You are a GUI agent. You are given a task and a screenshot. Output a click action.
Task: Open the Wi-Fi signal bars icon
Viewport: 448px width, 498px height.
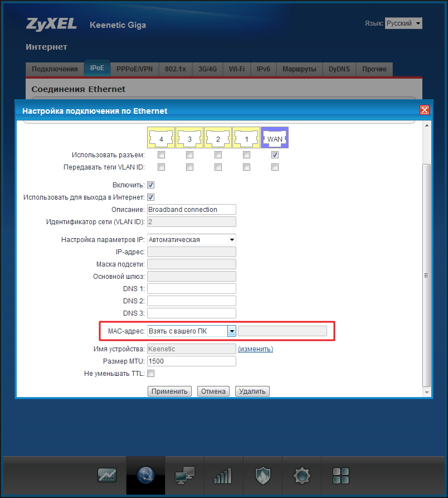pos(223,475)
